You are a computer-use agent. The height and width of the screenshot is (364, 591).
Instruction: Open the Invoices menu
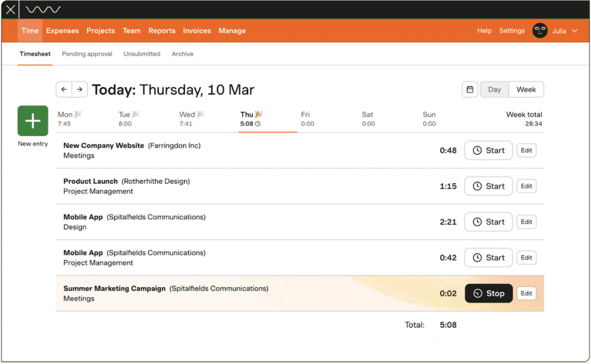[x=197, y=31]
